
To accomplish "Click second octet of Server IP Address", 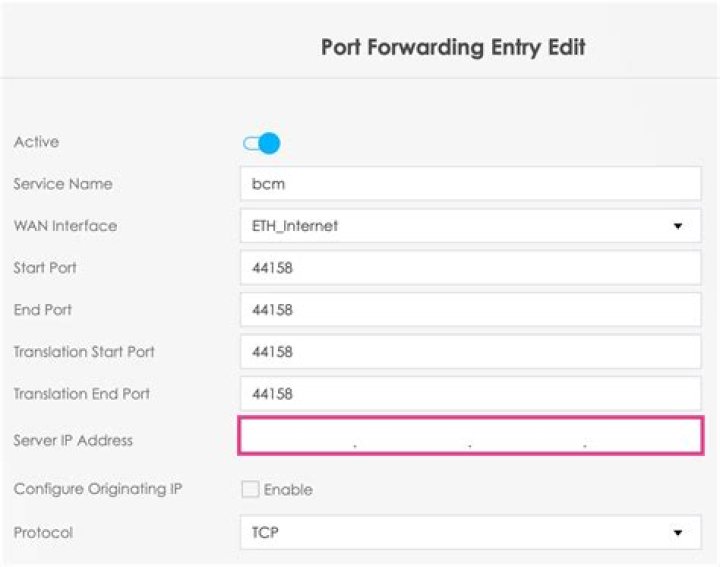I will coord(412,437).
